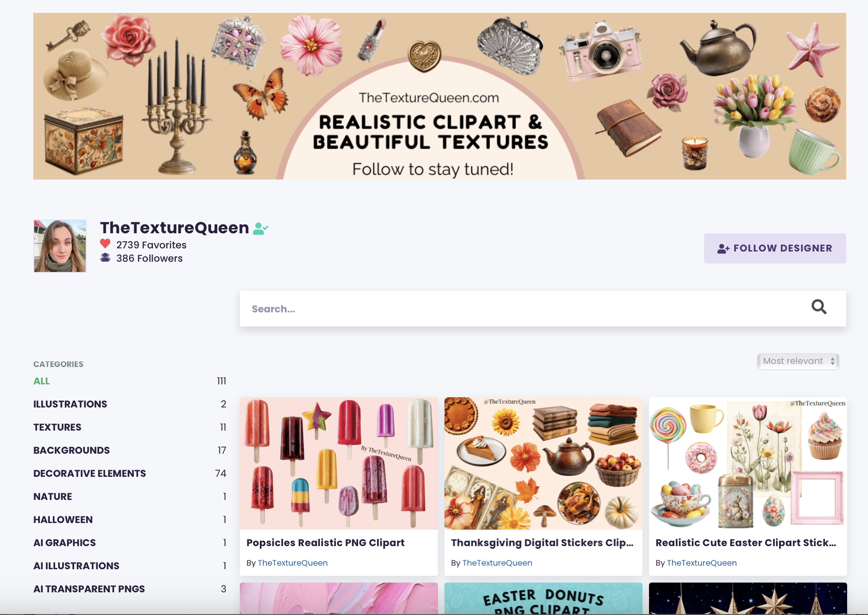Open Thanksgiving Digital Stickers thumbnail image
Screen dimensions: 868x615
coord(543,463)
